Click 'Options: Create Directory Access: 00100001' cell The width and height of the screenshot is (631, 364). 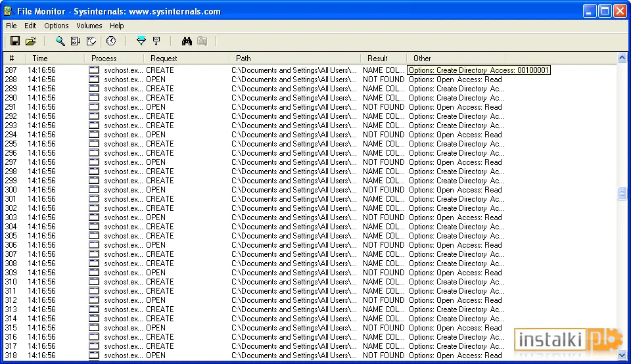[x=479, y=70]
